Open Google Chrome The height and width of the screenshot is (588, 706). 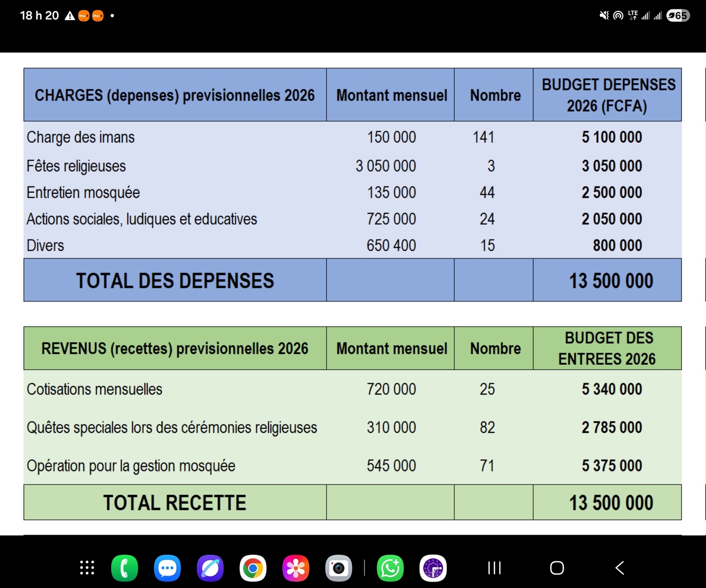point(253,568)
